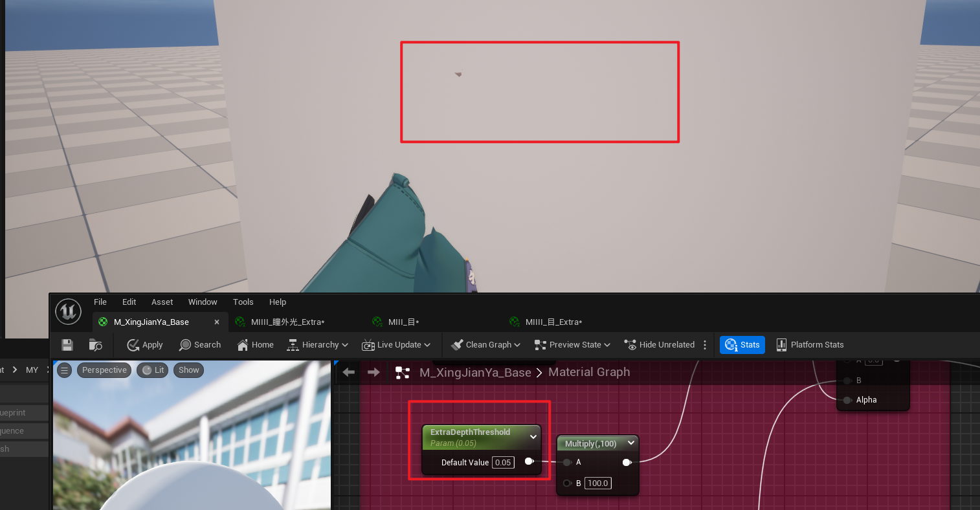Go forward with the right arrow in graph
The image size is (980, 510).
click(x=373, y=372)
